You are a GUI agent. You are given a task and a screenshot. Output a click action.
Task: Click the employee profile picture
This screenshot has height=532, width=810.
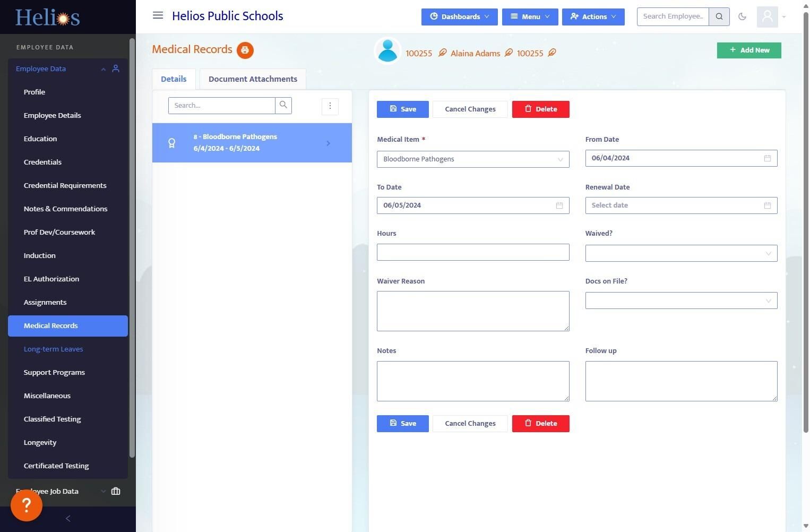coord(387,51)
